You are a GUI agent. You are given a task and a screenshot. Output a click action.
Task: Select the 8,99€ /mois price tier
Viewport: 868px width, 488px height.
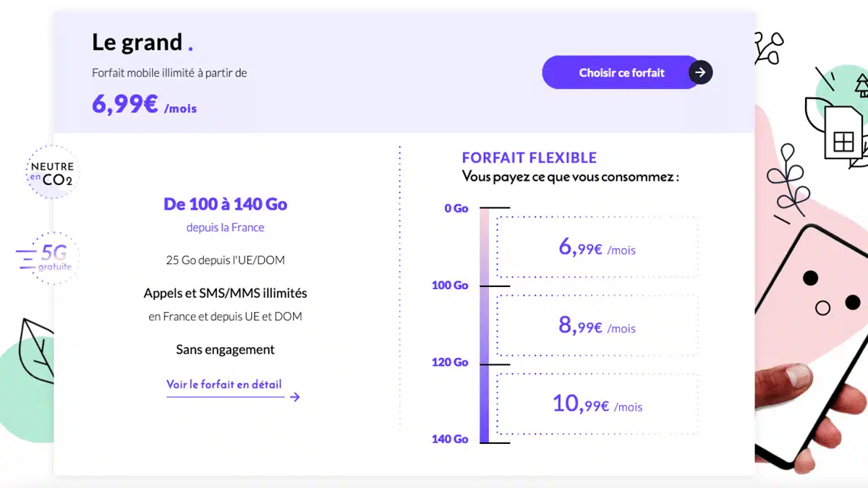(597, 326)
